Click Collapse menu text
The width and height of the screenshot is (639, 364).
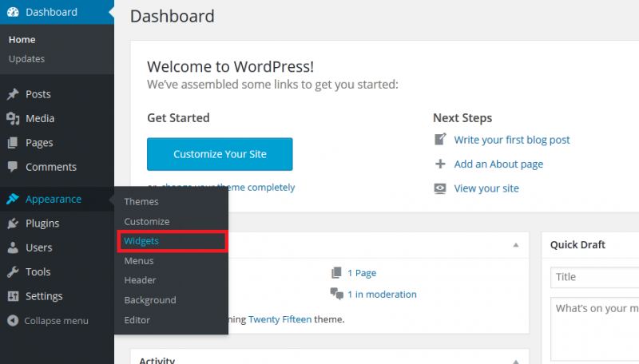[x=56, y=321]
